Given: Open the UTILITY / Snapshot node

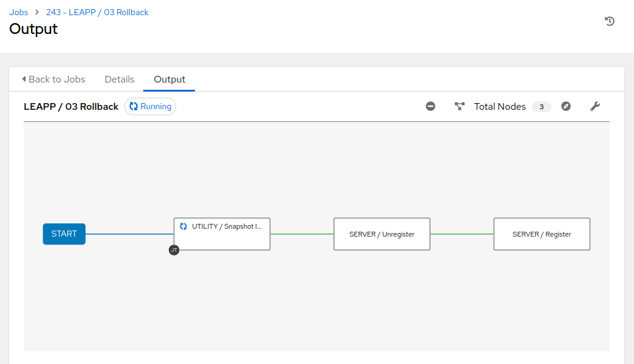Looking at the screenshot, I should 222,234.
